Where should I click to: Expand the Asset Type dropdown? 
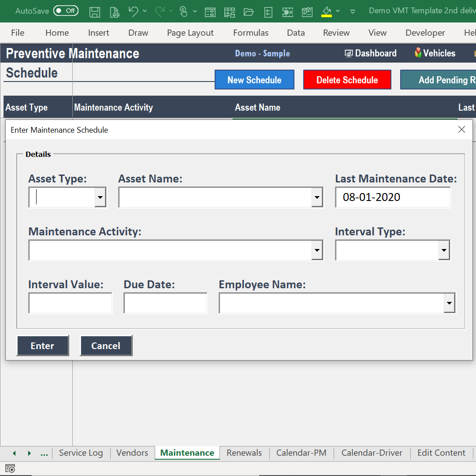101,197
